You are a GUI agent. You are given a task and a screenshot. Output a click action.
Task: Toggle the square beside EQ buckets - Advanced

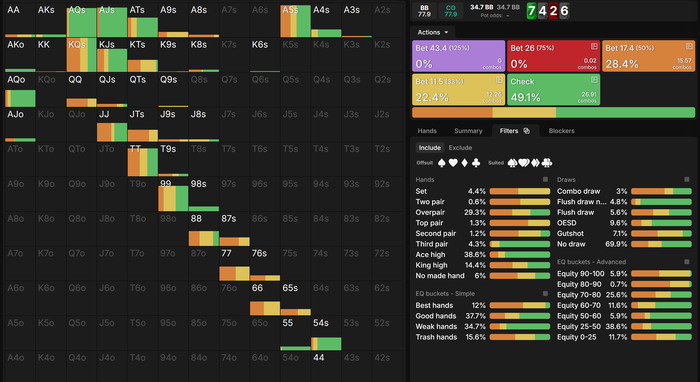(x=687, y=262)
